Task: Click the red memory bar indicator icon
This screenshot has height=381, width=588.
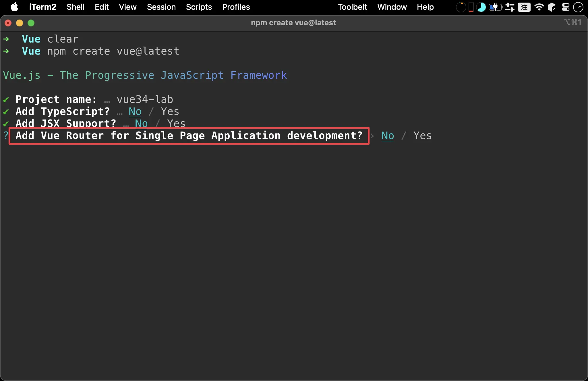Action: coord(471,7)
